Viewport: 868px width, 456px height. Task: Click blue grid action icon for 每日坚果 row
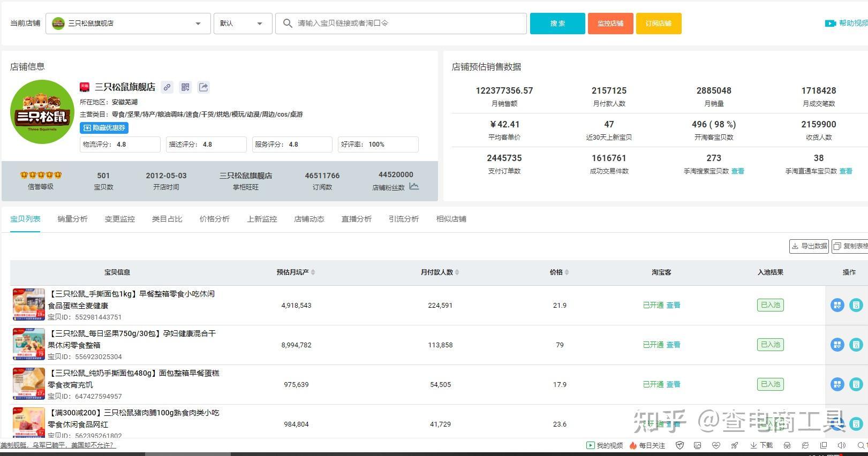(x=837, y=345)
